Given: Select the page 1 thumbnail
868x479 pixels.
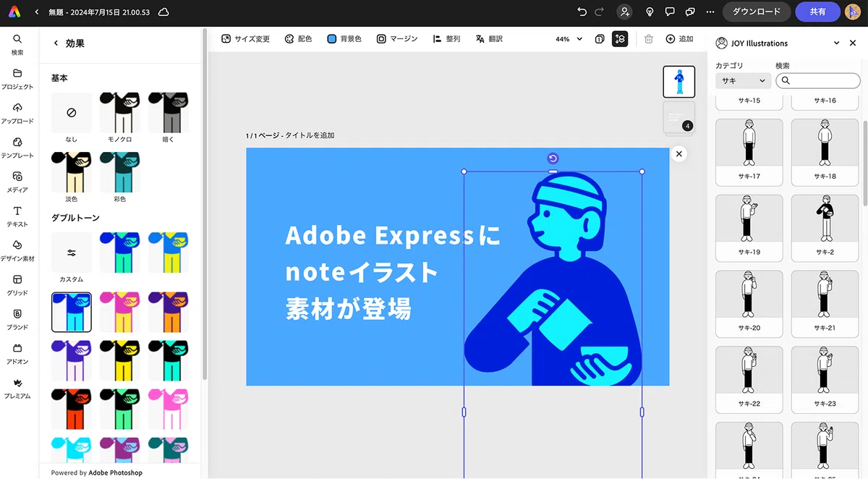Looking at the screenshot, I should click(679, 82).
